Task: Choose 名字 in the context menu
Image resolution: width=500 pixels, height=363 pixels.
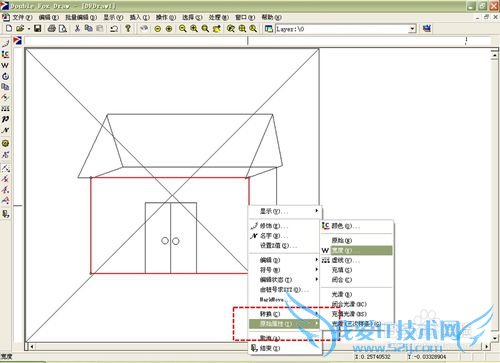Action: (285, 236)
